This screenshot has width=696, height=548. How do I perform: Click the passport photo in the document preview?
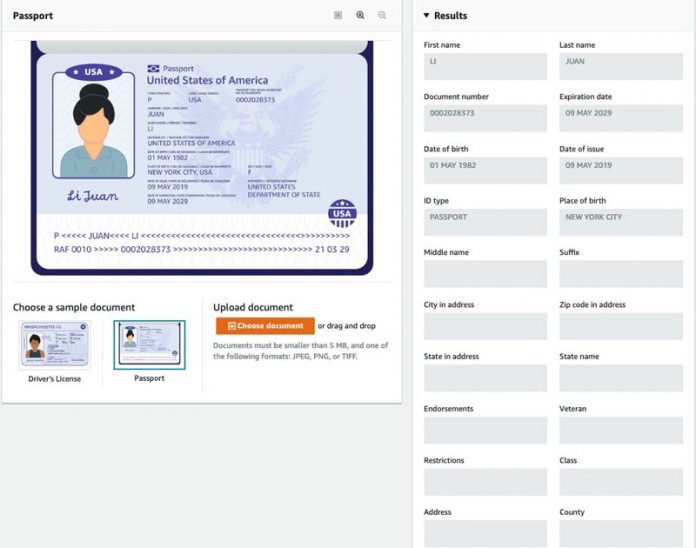pos(94,126)
